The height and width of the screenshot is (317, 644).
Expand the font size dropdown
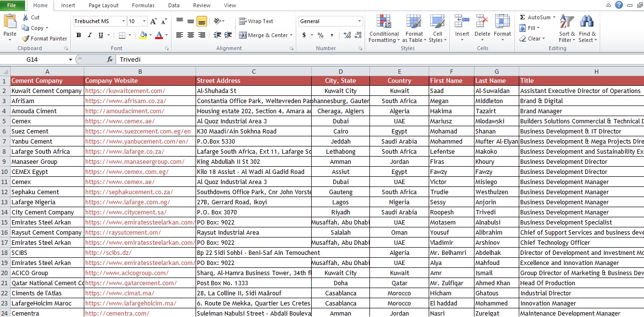(144, 21)
